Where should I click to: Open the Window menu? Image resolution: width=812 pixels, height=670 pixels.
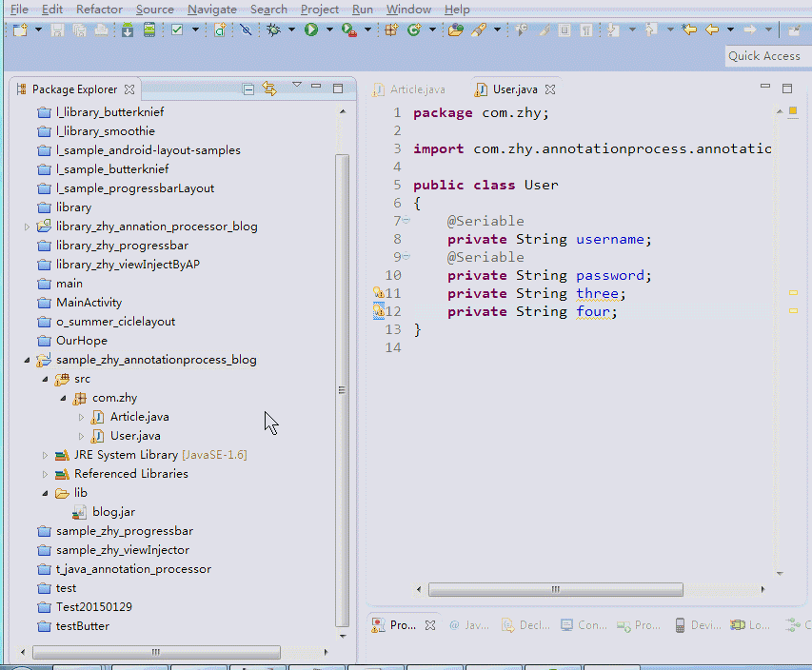point(408,10)
